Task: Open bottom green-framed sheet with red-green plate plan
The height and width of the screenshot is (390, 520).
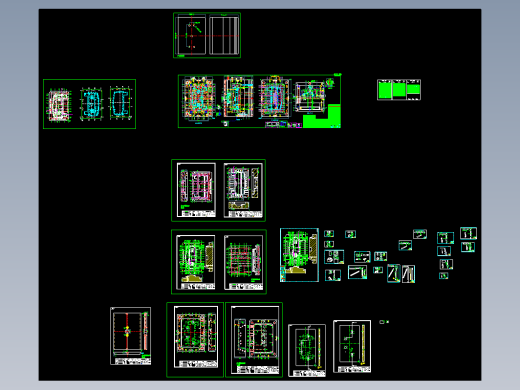Action: point(195,340)
